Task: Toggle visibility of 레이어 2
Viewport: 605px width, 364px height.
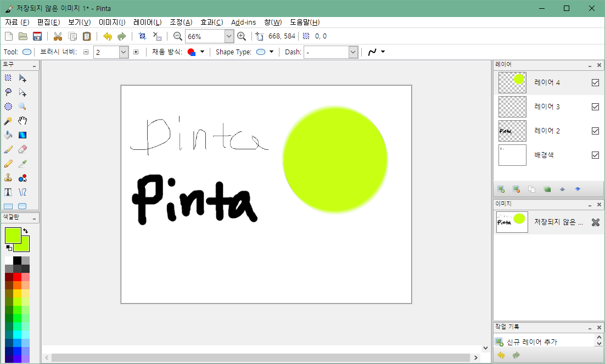Action: 595,131
